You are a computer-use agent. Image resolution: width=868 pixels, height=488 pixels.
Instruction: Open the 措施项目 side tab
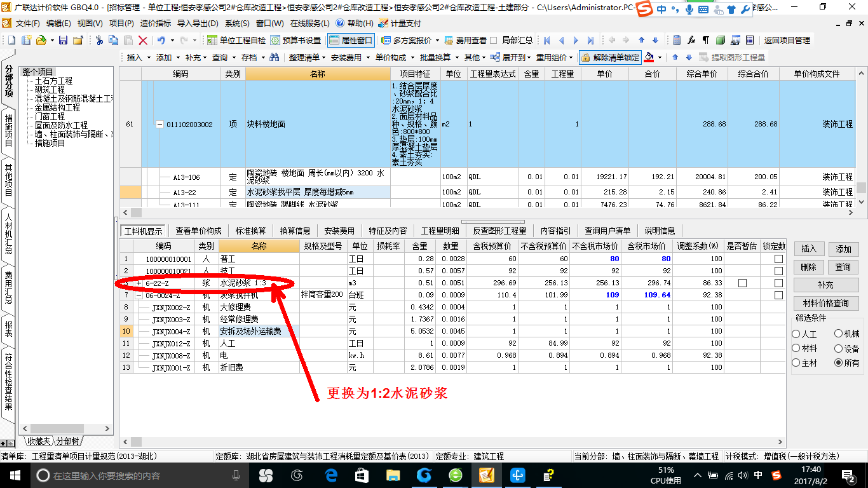click(x=8, y=130)
